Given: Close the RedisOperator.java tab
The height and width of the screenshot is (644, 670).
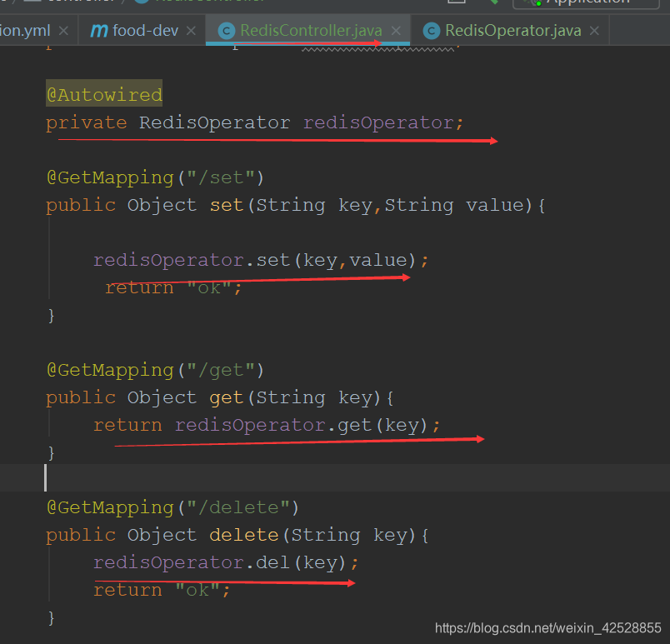Looking at the screenshot, I should 592,30.
